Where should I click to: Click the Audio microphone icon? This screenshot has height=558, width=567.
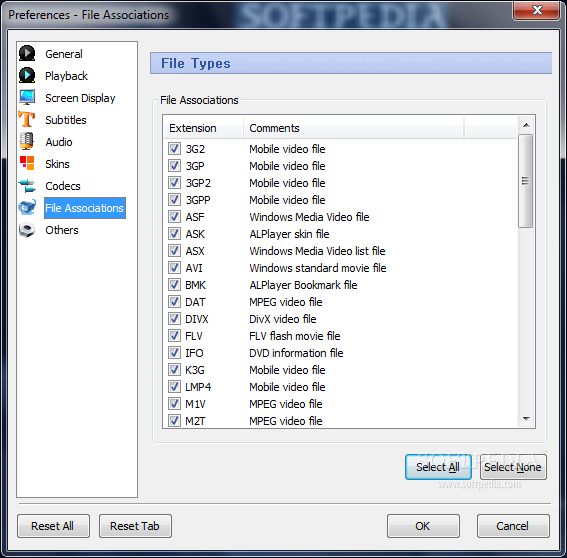(x=27, y=141)
